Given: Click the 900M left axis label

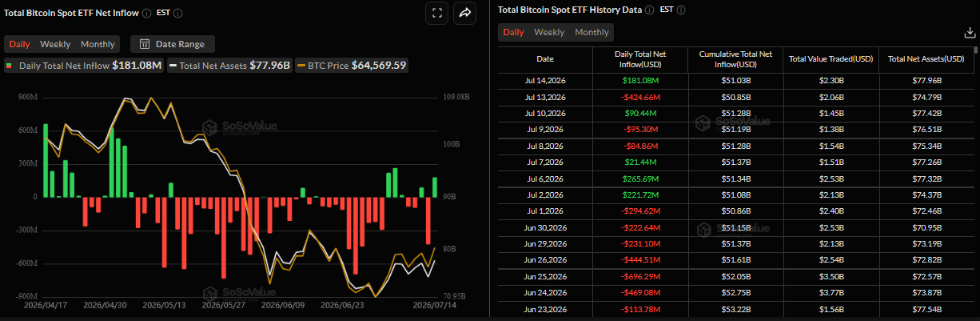Looking at the screenshot, I should 27,97.
